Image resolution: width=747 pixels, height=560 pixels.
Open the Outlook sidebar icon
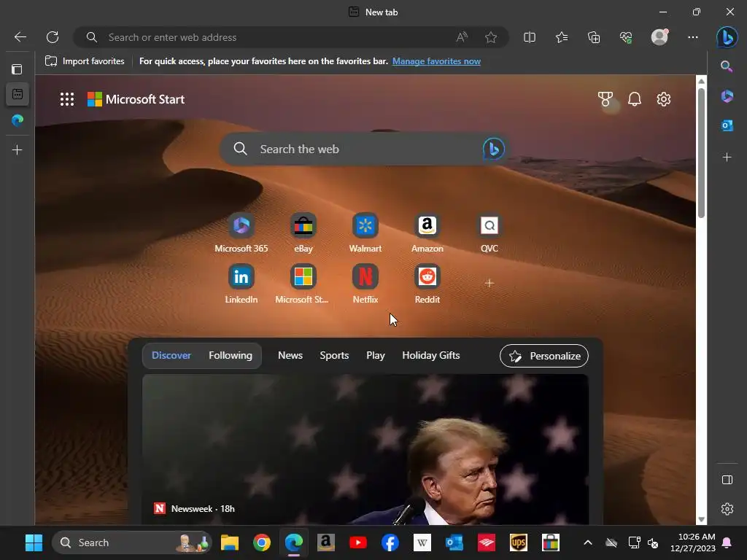(727, 125)
